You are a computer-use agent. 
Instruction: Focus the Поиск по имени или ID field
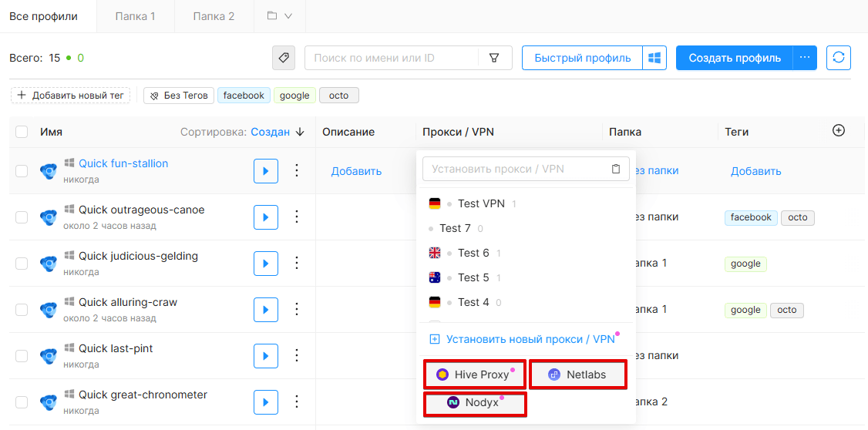[x=392, y=58]
